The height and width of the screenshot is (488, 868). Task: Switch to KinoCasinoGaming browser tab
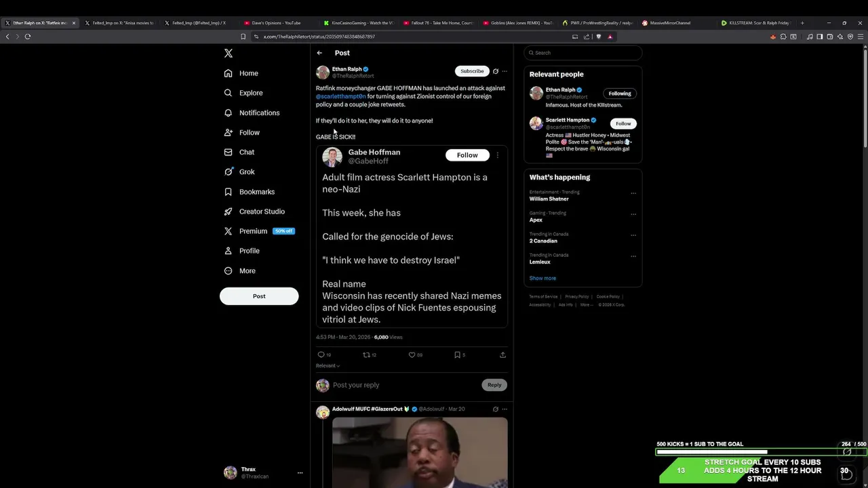point(358,23)
